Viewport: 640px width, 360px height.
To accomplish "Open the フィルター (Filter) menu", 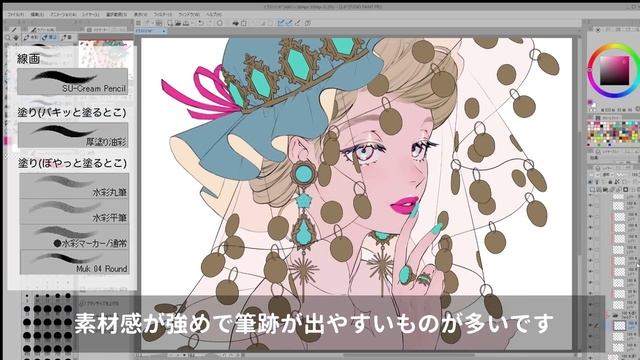I will click(162, 14).
